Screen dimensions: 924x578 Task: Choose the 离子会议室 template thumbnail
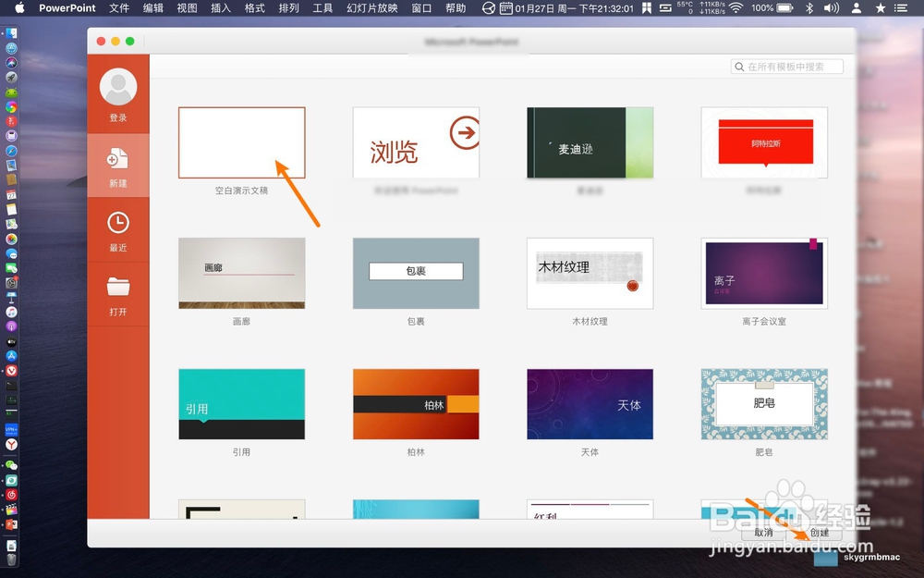[764, 273]
